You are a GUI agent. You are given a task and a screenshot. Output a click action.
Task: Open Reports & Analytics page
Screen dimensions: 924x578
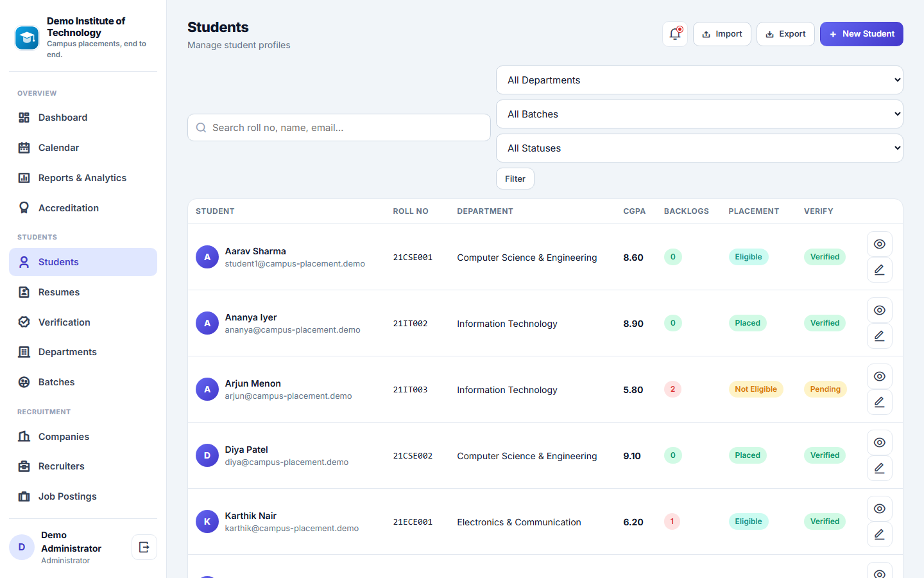83,178
